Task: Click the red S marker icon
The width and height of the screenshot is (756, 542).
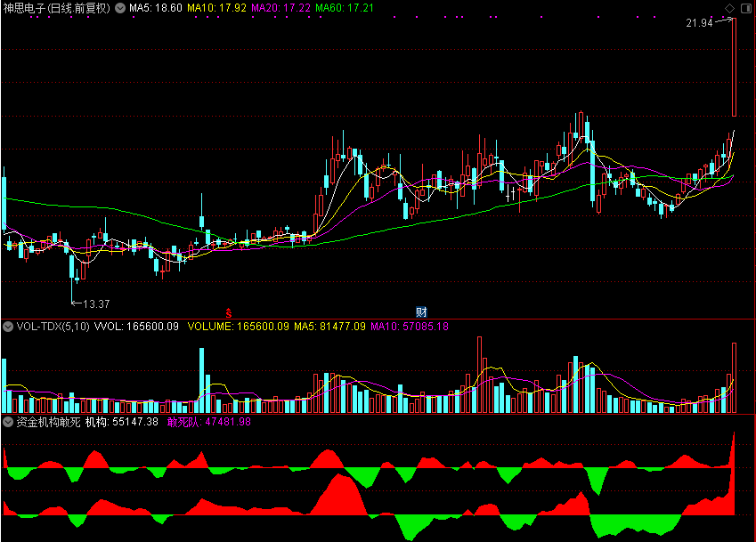Action: click(229, 312)
